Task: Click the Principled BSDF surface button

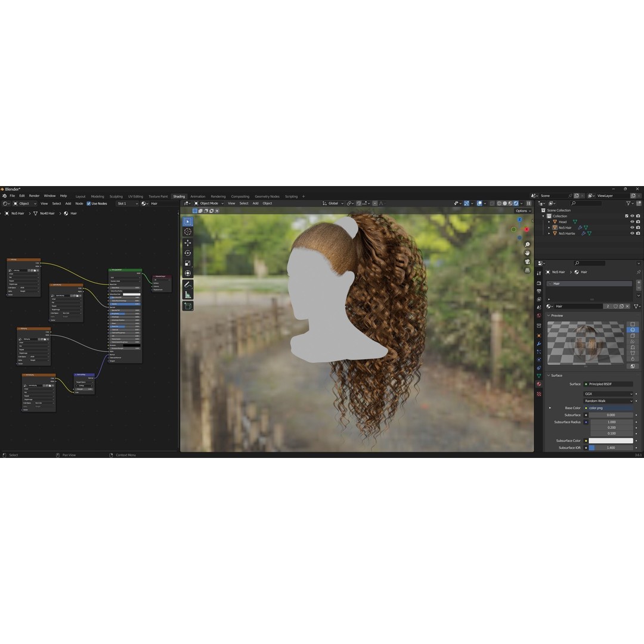Action: coord(608,384)
